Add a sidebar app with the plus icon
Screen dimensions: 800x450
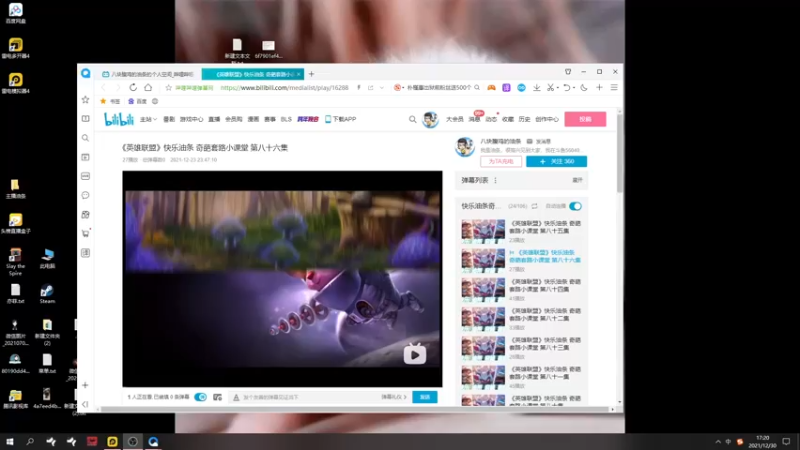pyautogui.click(x=85, y=385)
